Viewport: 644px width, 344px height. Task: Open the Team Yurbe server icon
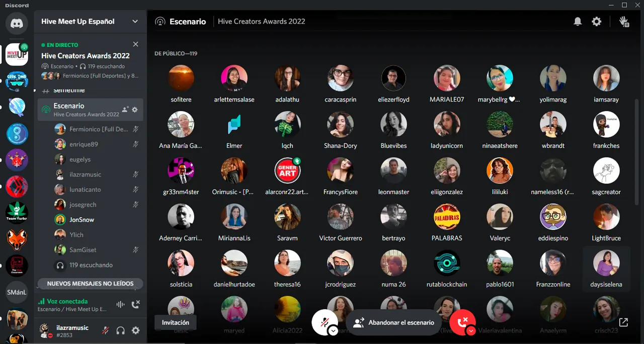click(x=17, y=213)
